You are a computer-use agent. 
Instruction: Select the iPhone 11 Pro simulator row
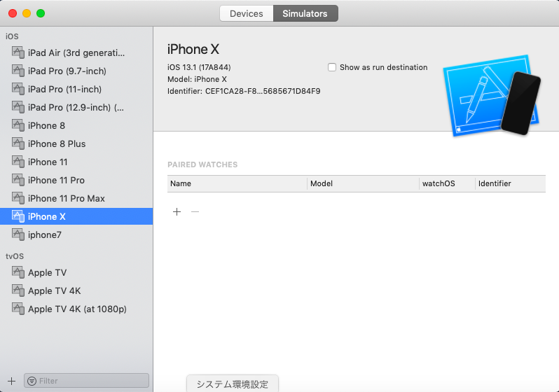[76, 180]
